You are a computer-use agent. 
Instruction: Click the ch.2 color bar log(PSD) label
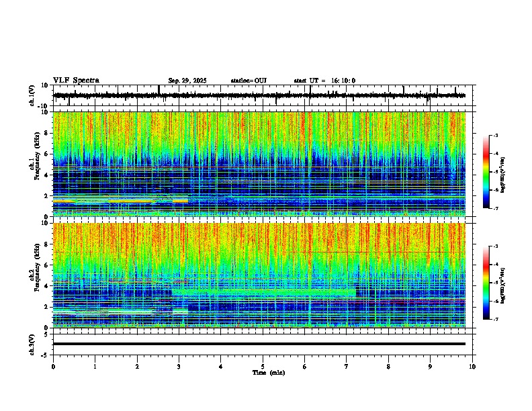tap(503, 285)
